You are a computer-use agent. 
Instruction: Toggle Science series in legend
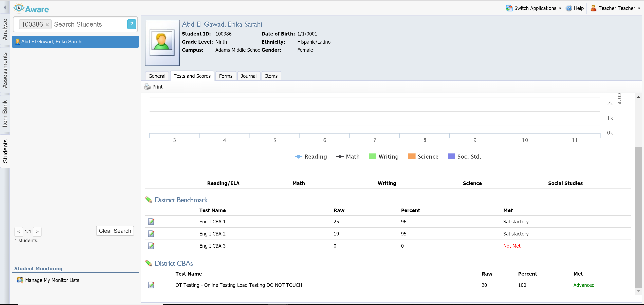[423, 157]
